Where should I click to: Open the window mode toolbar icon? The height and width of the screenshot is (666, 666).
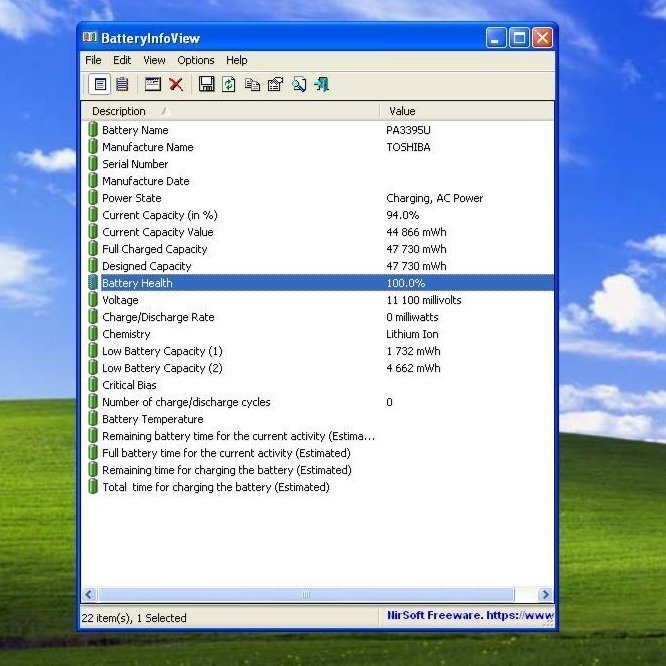click(153, 84)
